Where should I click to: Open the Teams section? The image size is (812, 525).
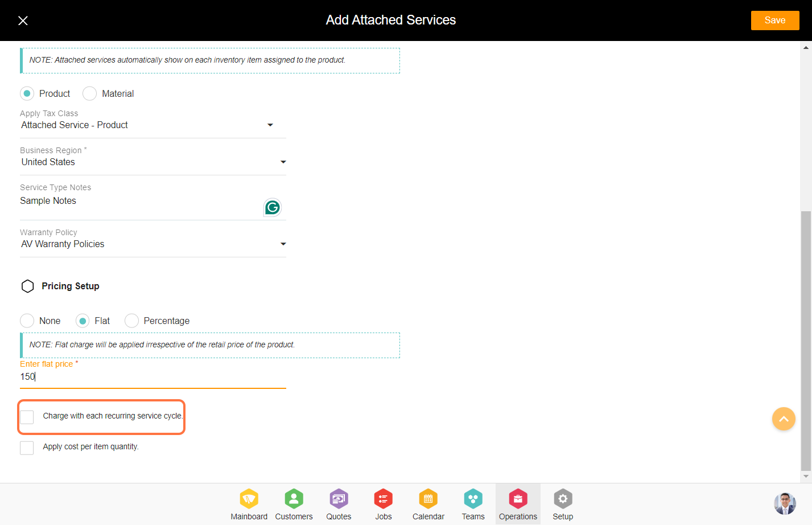click(473, 505)
